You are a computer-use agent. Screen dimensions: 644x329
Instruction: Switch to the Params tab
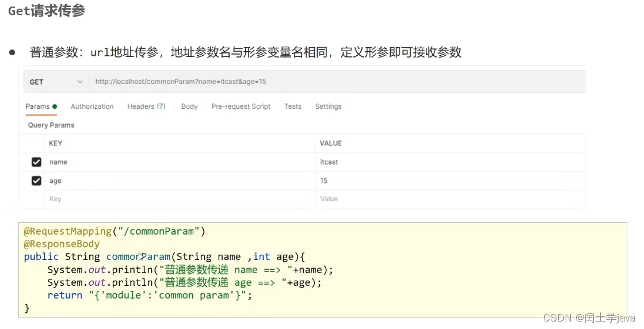tap(41, 106)
